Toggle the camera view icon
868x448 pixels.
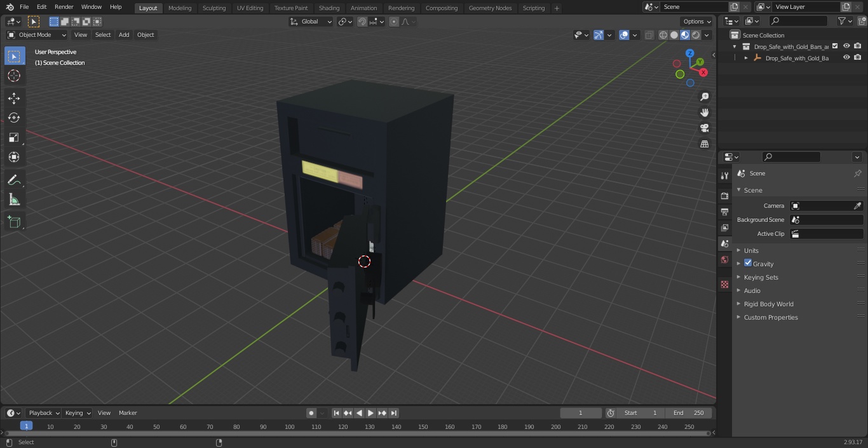click(704, 128)
